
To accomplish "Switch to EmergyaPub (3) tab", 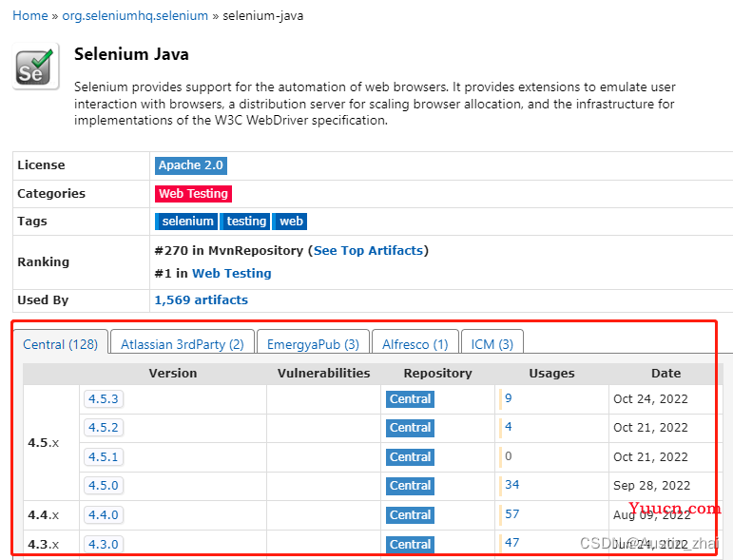I will pos(313,344).
